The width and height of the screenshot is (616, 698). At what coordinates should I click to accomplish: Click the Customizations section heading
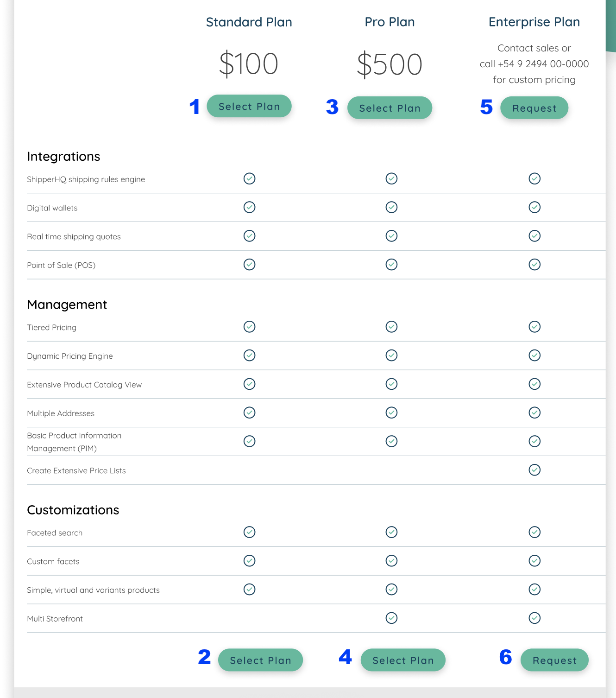(x=73, y=510)
